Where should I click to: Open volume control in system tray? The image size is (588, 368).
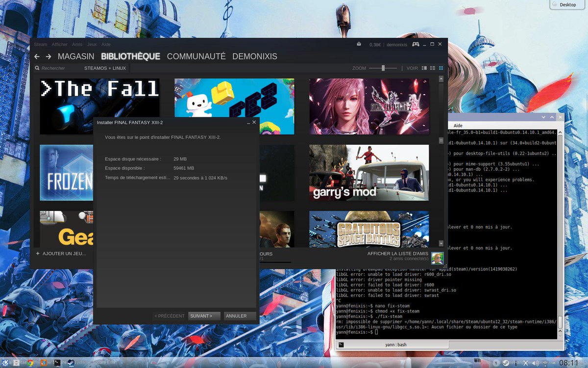[x=536, y=363]
